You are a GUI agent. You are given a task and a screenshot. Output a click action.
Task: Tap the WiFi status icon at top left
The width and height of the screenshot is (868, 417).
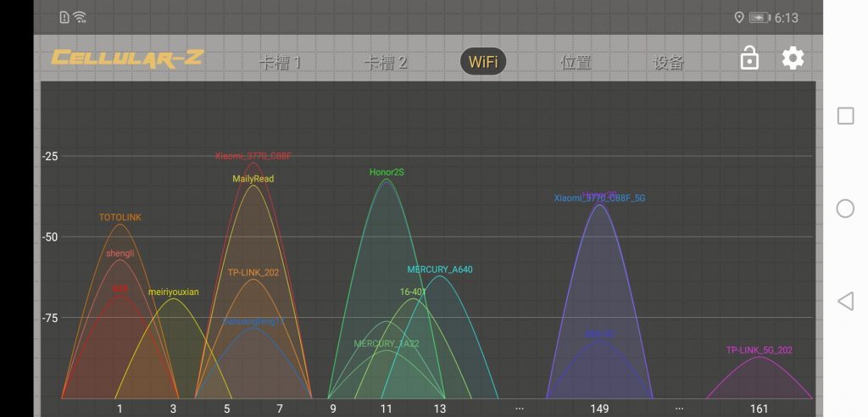click(80, 18)
